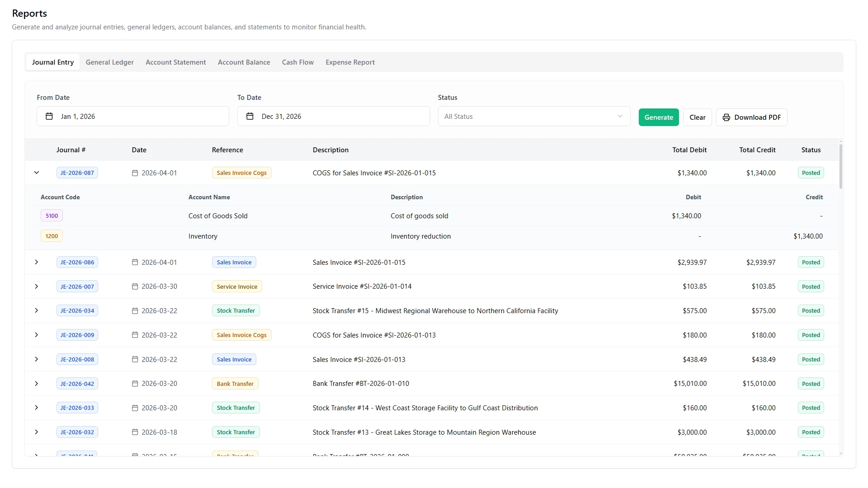Viewport: 868px width, 488px height.
Task: Expand journal entry JE-2026-032
Action: tap(37, 432)
